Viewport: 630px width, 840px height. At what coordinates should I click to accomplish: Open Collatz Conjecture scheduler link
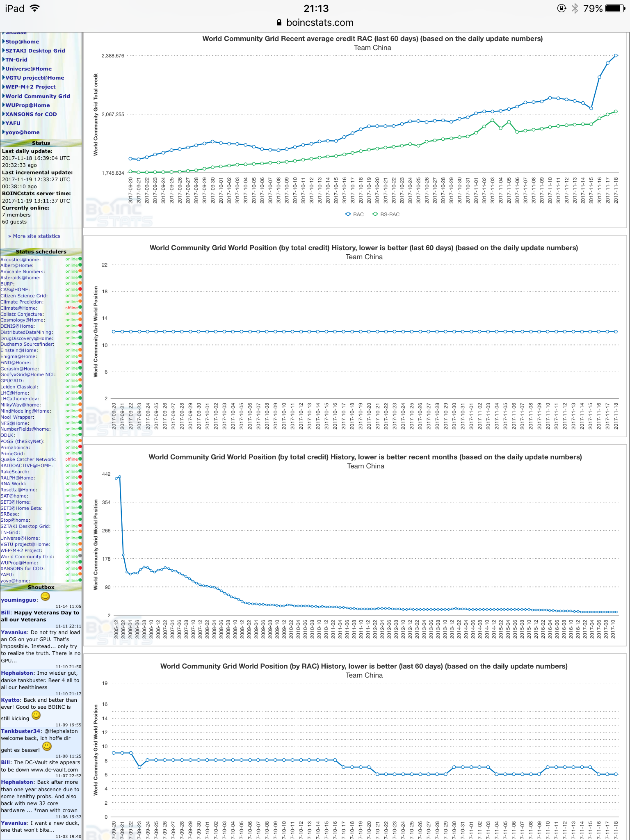coord(22,314)
